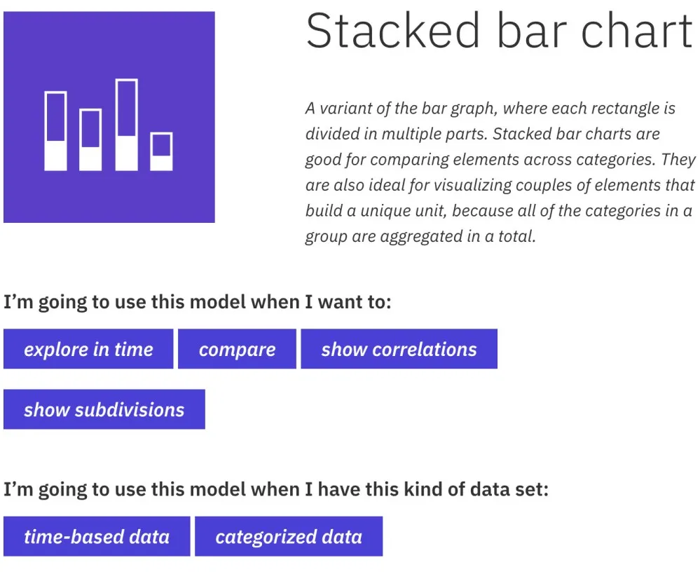Select white bottom segment of second bar
Image resolution: width=700 pixels, height=588 pixels.
pos(90,159)
